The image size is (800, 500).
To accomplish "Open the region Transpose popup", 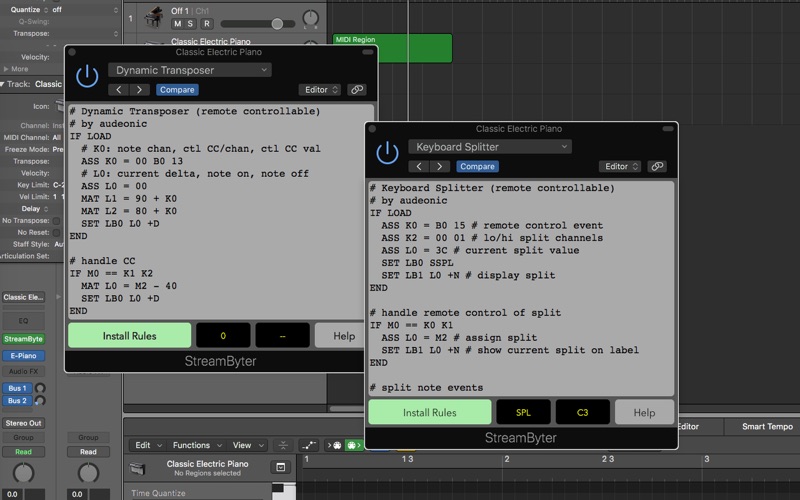I will [x=116, y=34].
